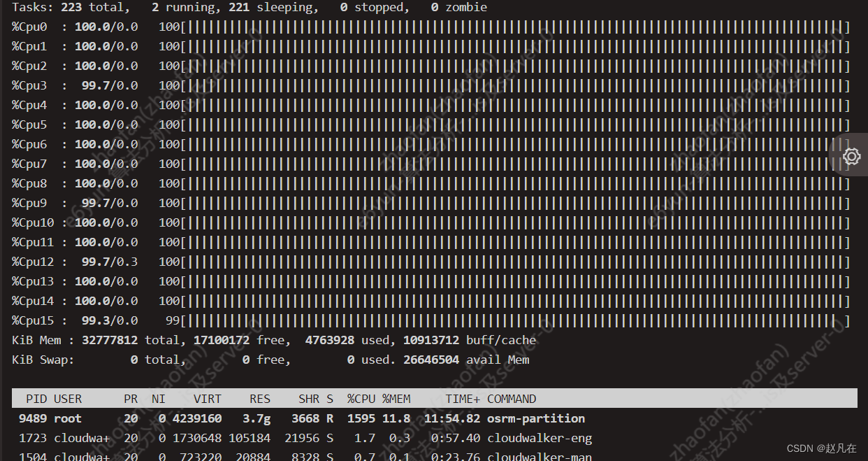Viewport: 868px width, 461px height.
Task: Click PID 9489 in process list
Action: 33,418
